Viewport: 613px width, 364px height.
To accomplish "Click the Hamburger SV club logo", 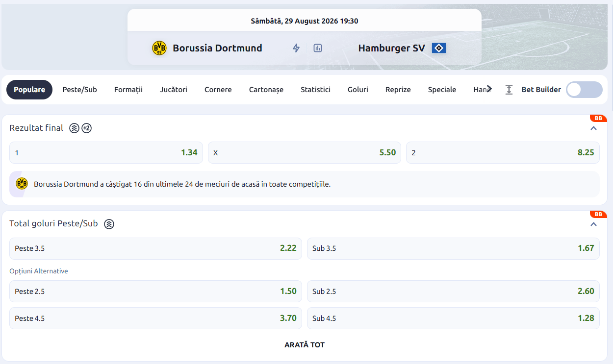I will (439, 48).
